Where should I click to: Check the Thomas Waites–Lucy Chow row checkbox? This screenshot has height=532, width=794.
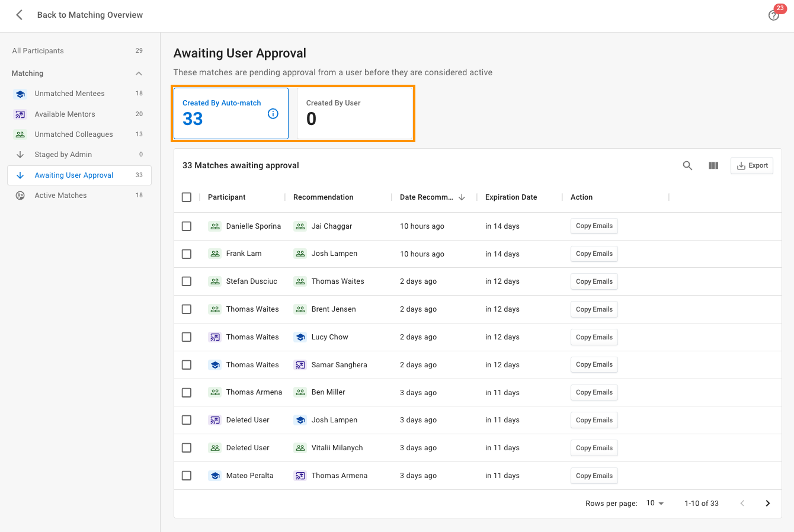[x=187, y=337]
